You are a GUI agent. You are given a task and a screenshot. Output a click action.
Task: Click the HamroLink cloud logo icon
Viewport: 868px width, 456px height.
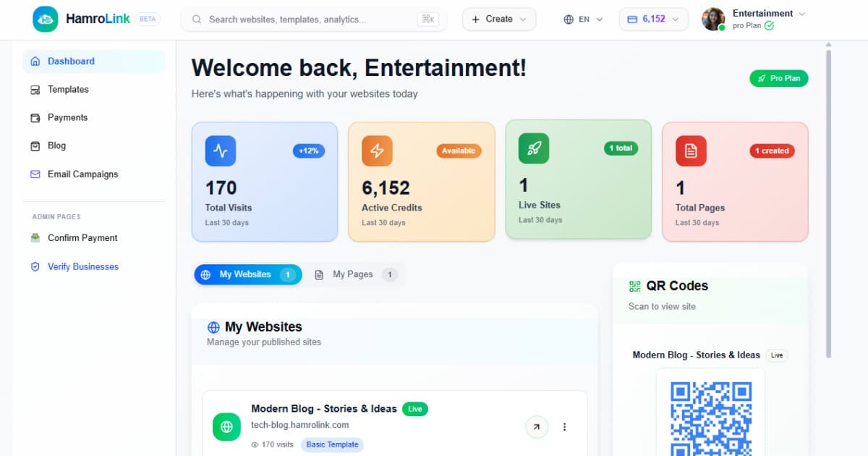click(x=46, y=20)
